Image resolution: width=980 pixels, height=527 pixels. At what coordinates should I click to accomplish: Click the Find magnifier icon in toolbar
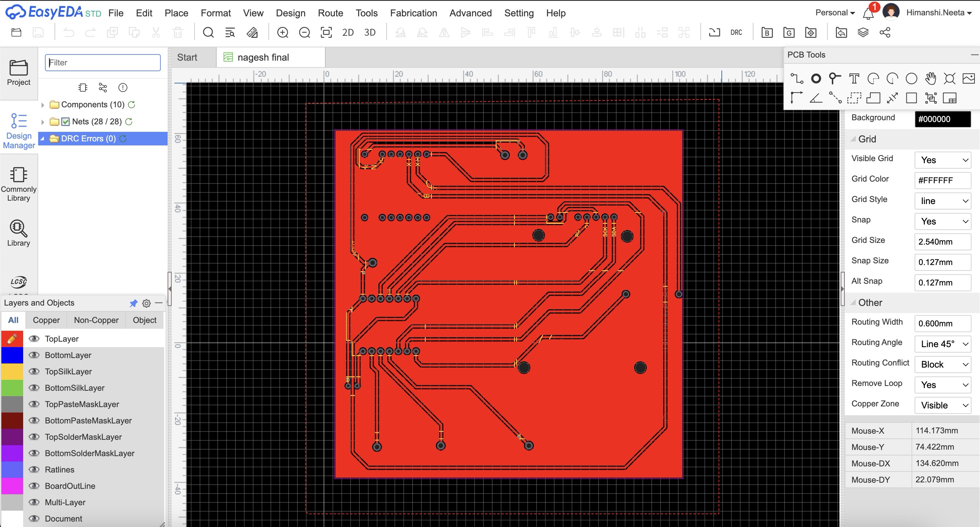pyautogui.click(x=208, y=32)
